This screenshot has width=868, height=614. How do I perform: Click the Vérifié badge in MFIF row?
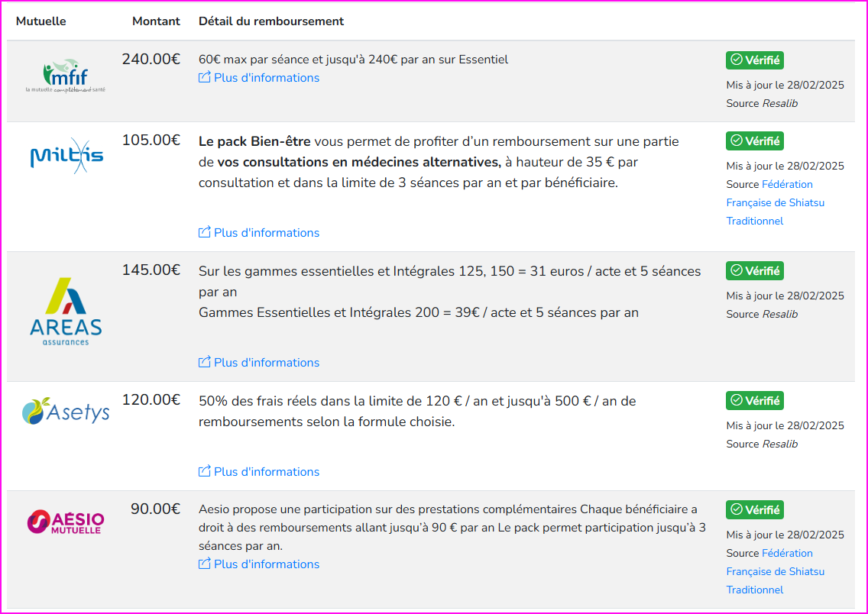pos(755,60)
